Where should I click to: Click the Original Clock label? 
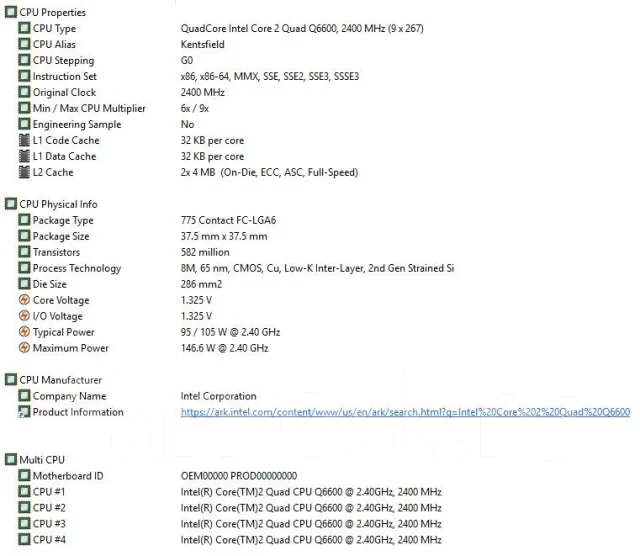(64, 92)
